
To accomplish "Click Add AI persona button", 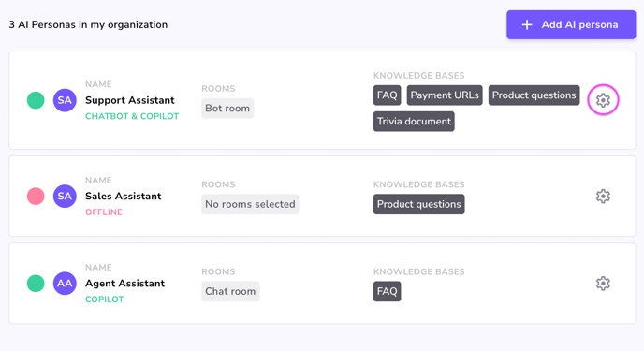I will coord(571,24).
